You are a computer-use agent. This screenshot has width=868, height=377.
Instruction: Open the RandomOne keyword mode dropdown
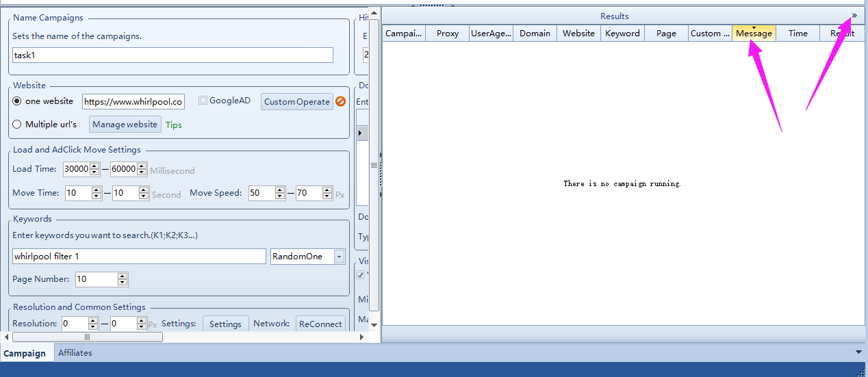(x=339, y=257)
